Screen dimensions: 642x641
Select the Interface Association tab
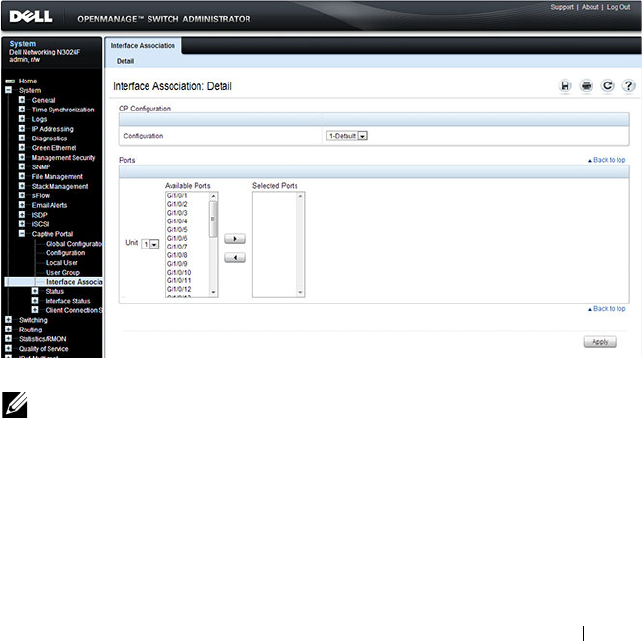click(142, 45)
